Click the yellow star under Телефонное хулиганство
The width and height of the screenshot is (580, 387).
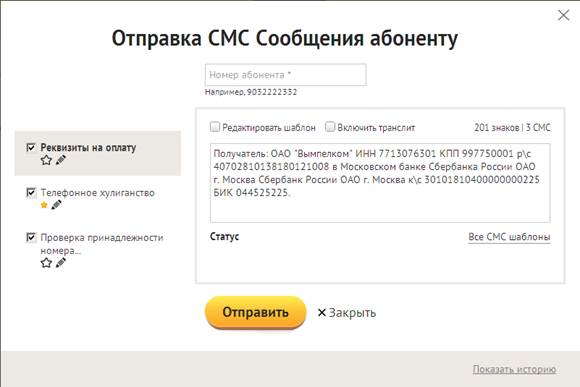(x=44, y=205)
